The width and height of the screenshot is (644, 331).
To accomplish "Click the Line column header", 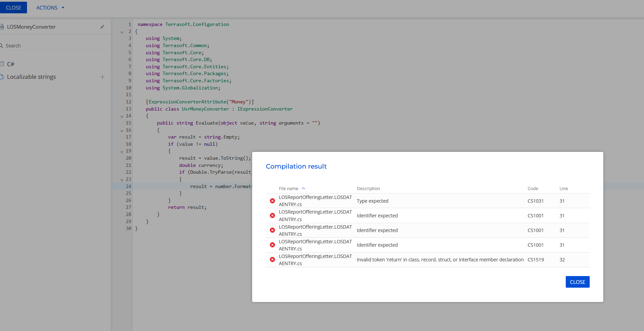I will click(x=564, y=188).
